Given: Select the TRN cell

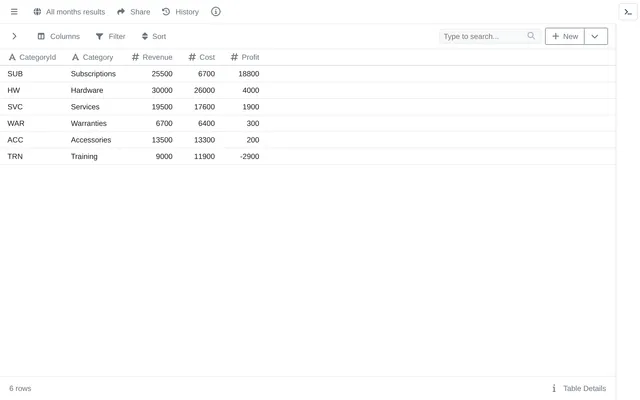Looking at the screenshot, I should tap(15, 156).
